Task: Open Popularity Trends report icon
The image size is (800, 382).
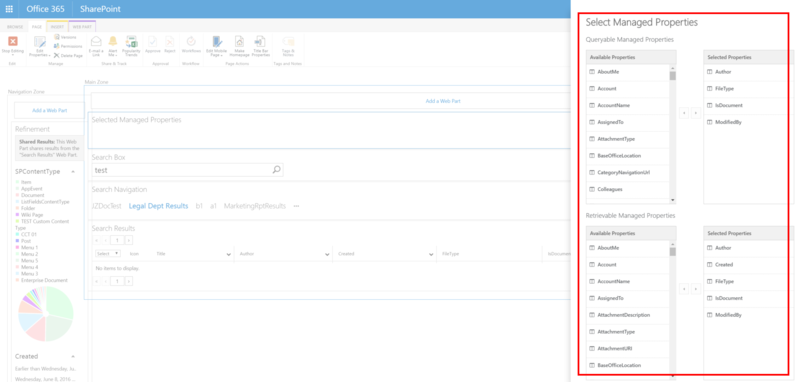Action: 132,42
